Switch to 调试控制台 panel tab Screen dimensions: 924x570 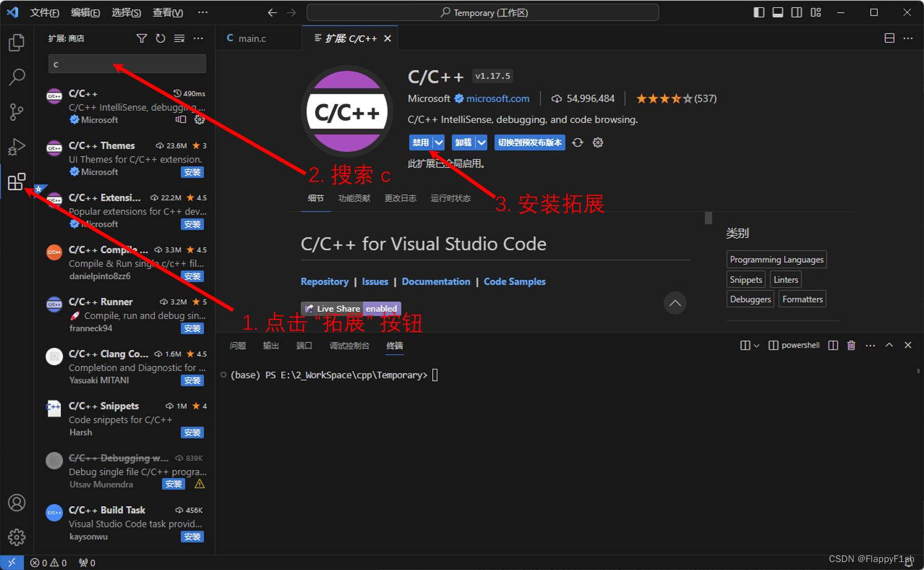349,346
